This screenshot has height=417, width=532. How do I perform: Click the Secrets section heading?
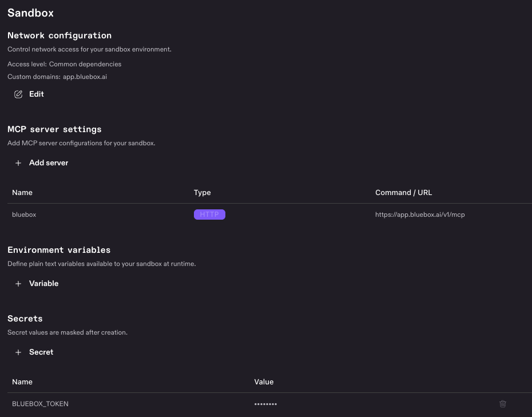coord(25,319)
